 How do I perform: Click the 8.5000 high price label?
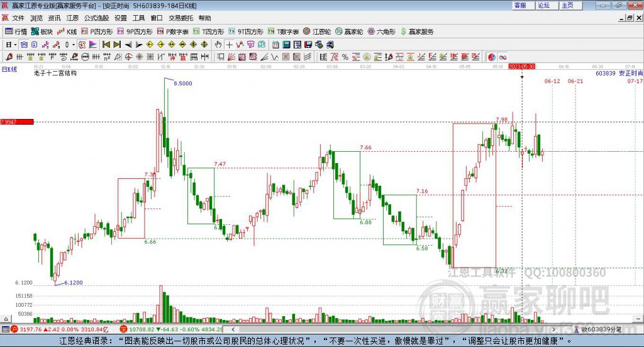[x=183, y=84]
